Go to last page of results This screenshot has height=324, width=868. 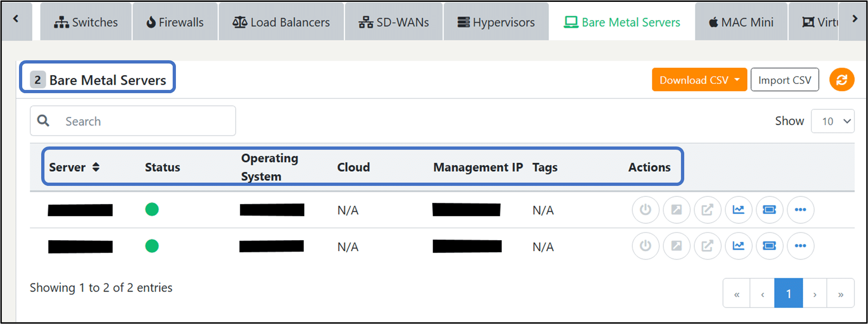coord(841,293)
